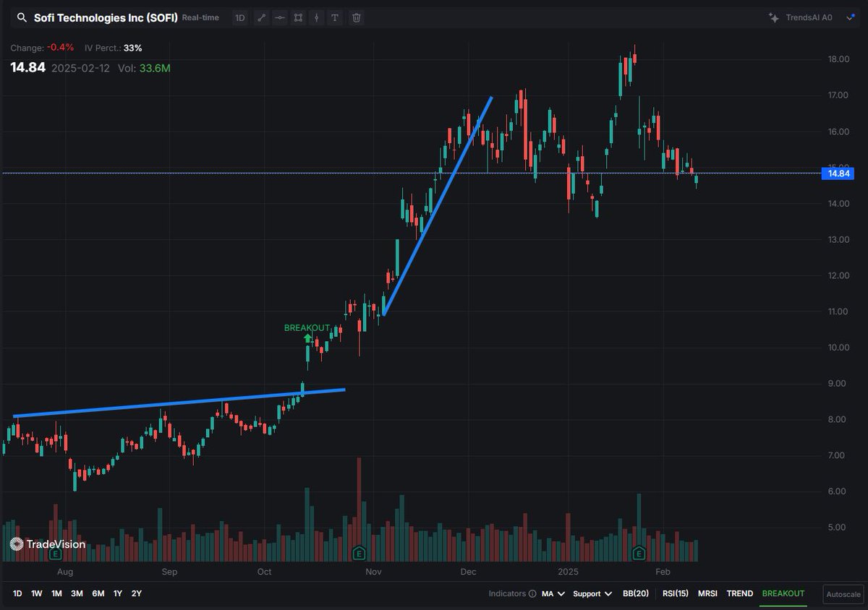Select the horizontal line tool
868x610 pixels.
point(280,17)
